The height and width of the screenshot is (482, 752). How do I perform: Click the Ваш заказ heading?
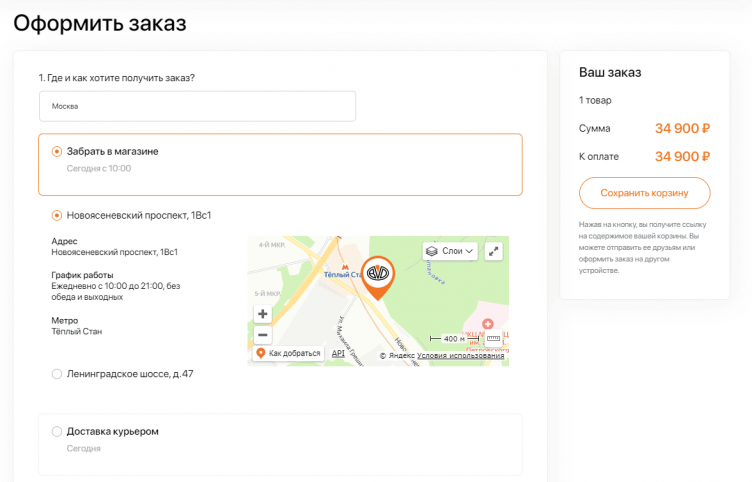610,72
